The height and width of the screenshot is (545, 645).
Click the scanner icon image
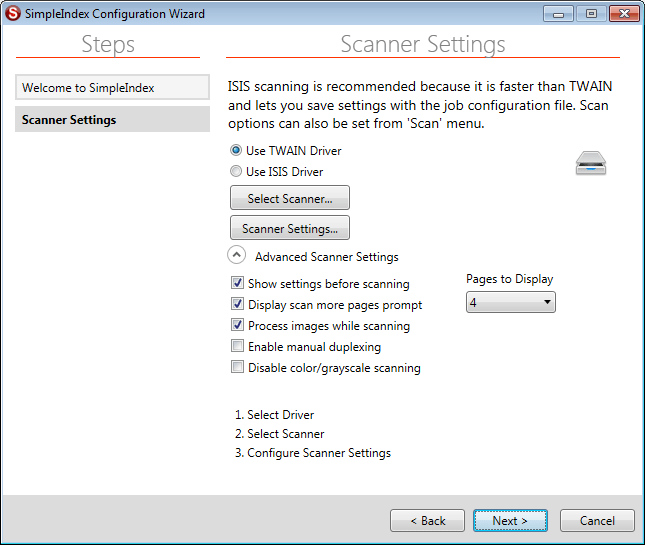click(x=591, y=163)
